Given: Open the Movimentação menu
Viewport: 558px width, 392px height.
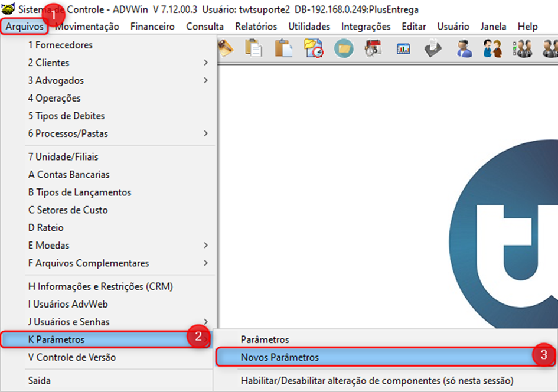Looking at the screenshot, I should (87, 27).
